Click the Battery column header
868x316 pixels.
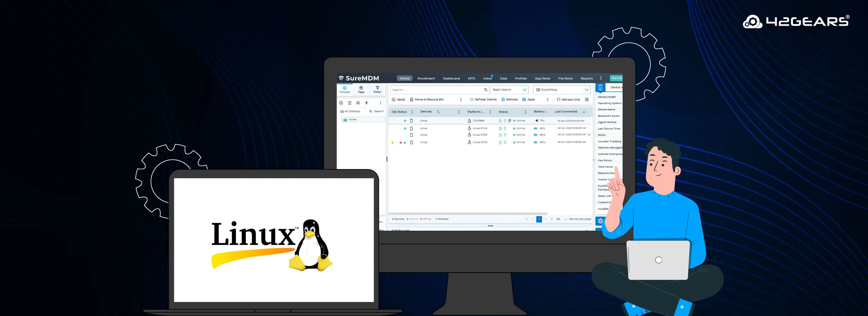coord(541,112)
